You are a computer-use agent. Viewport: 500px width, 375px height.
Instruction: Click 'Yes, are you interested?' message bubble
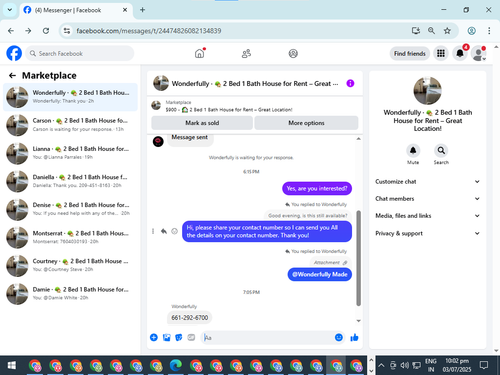point(317,189)
